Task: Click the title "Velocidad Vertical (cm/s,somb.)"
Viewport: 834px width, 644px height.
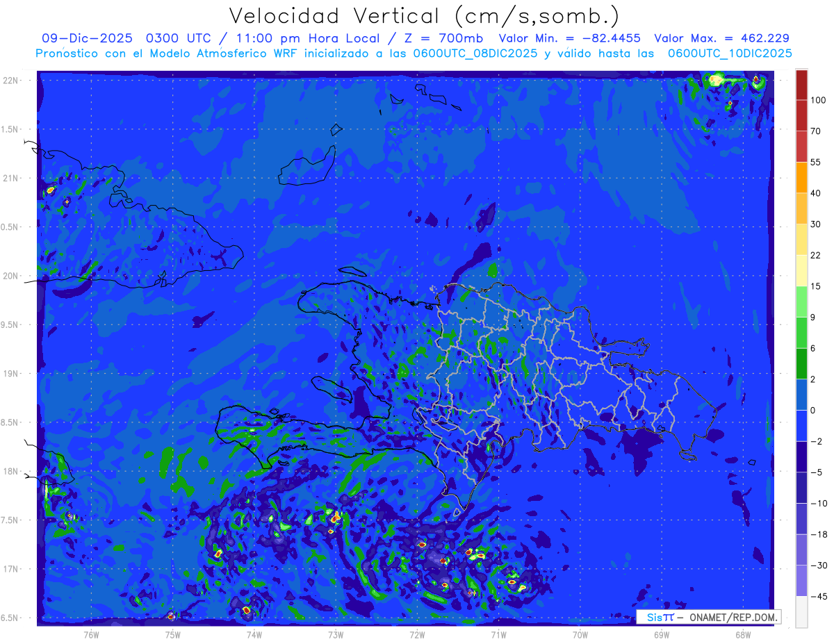Action: click(424, 16)
